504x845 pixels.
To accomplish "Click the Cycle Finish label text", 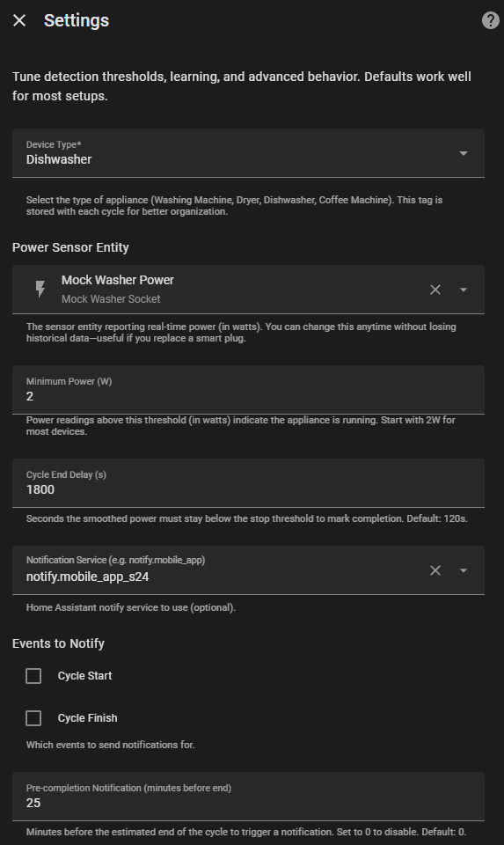I will pos(87,718).
